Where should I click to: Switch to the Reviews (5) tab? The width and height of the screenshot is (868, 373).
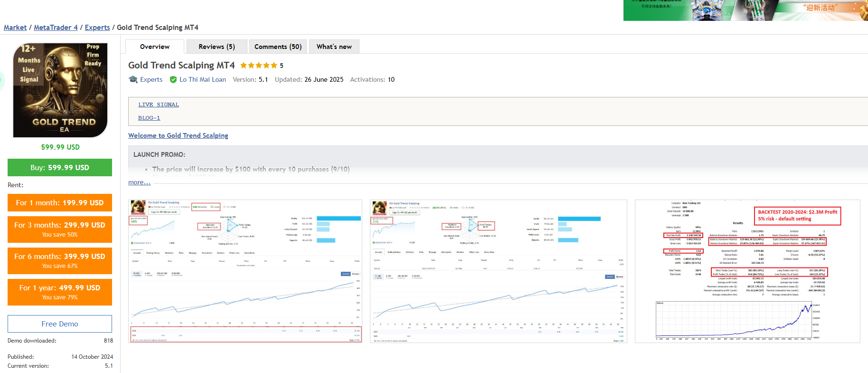click(x=217, y=47)
